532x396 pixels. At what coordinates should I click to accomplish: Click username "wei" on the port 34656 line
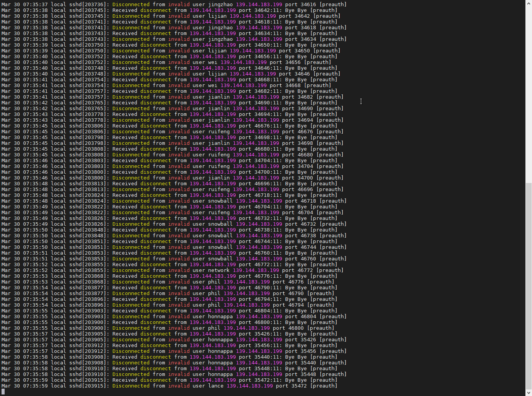pos(212,62)
